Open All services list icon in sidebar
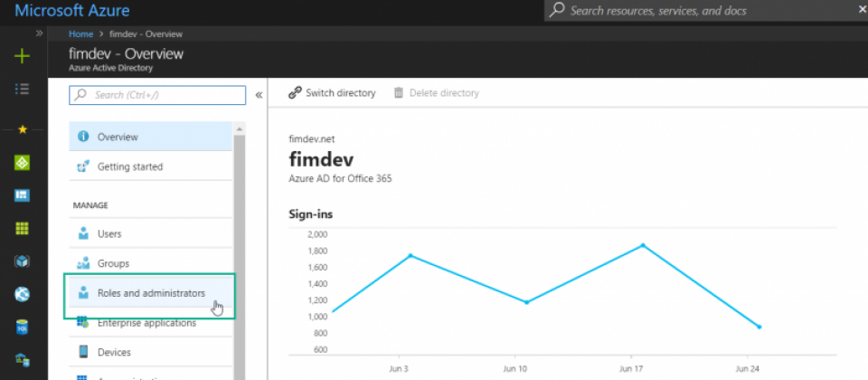The width and height of the screenshot is (868, 380). pos(22,90)
